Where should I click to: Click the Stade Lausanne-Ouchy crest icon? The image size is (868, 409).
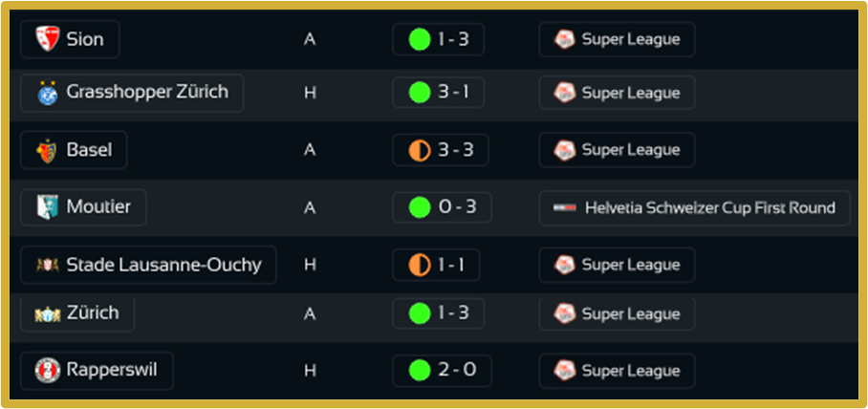pos(47,265)
